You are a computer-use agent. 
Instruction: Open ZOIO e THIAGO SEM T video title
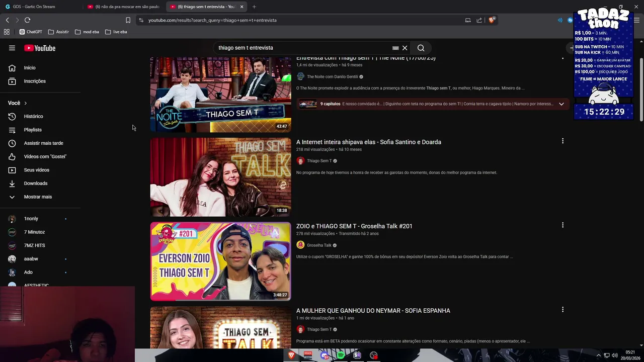click(354, 226)
